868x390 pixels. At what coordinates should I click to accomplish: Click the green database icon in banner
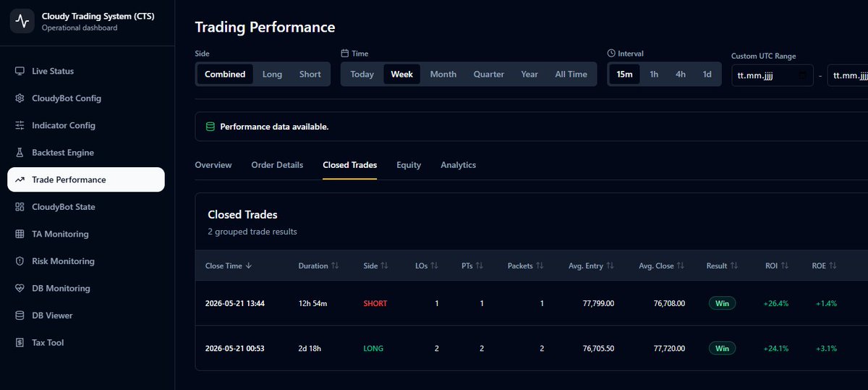[x=210, y=127]
